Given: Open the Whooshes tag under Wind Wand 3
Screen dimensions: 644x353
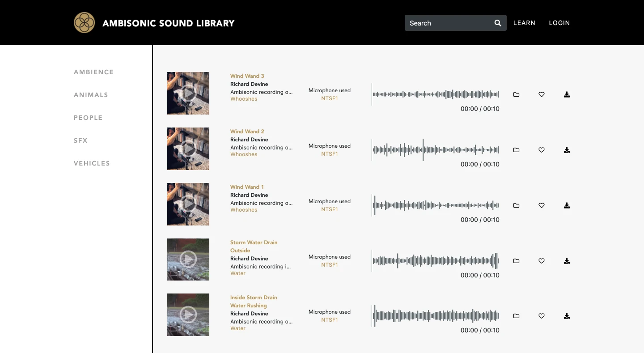Looking at the screenshot, I should [x=244, y=99].
